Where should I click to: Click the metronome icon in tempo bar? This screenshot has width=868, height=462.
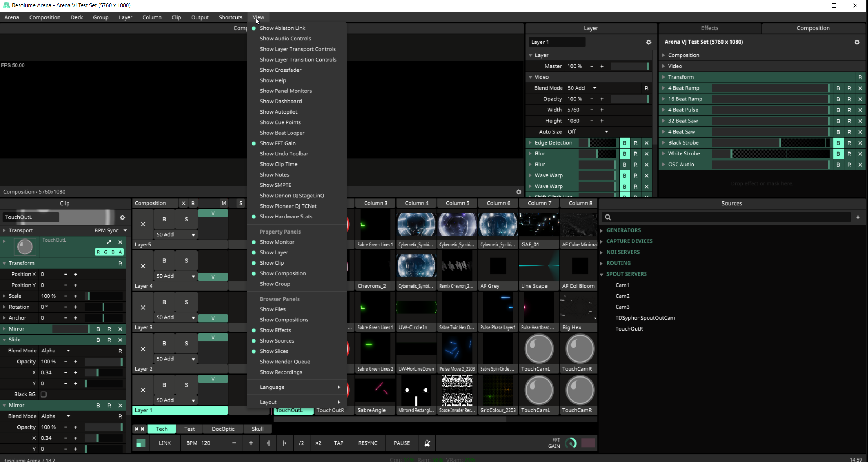(x=427, y=443)
